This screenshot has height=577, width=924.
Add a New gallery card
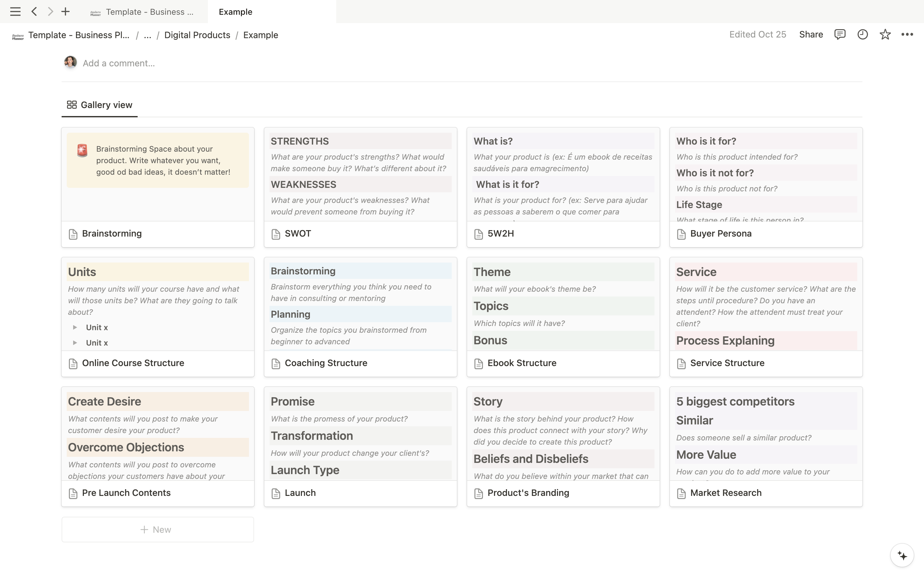pyautogui.click(x=157, y=530)
